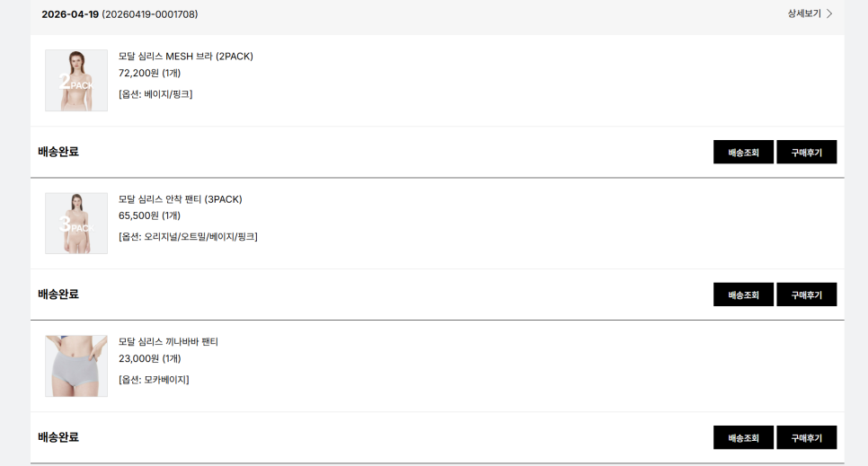The image size is (868, 466).
Task: Open MESH 브라 2PACK product thumbnail
Action: tap(76, 80)
